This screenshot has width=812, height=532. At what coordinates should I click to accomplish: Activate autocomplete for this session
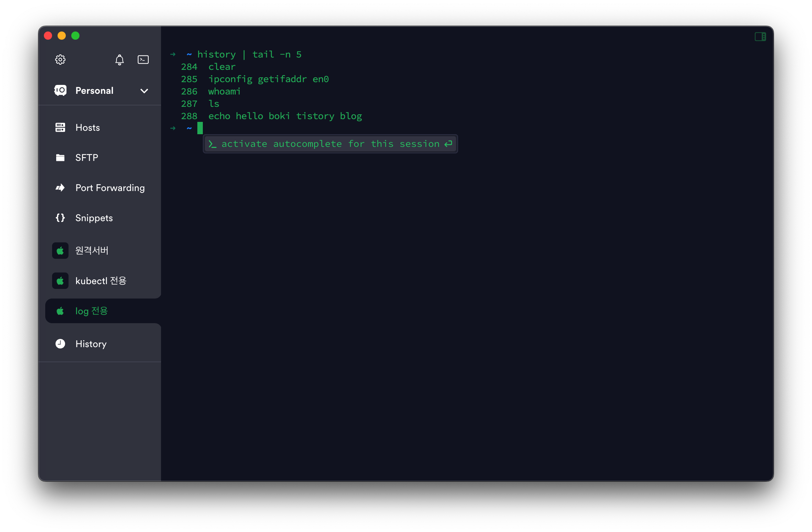330,144
